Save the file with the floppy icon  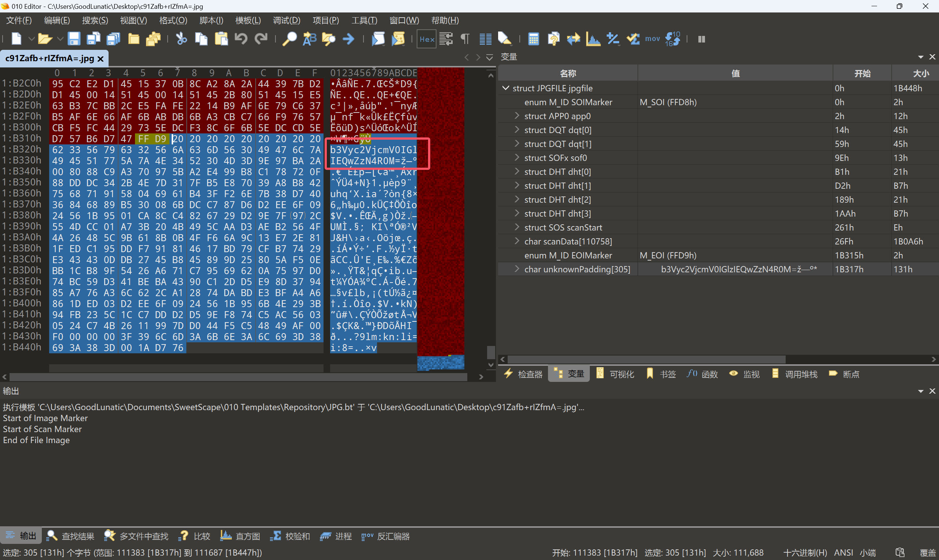coord(74,39)
